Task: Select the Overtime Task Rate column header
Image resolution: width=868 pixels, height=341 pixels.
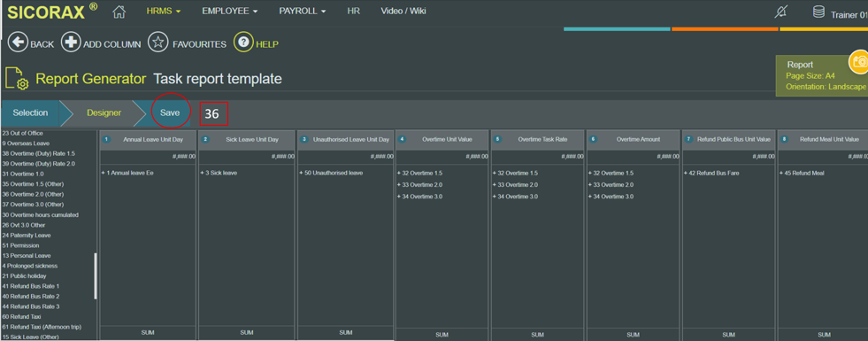Action: tap(537, 140)
